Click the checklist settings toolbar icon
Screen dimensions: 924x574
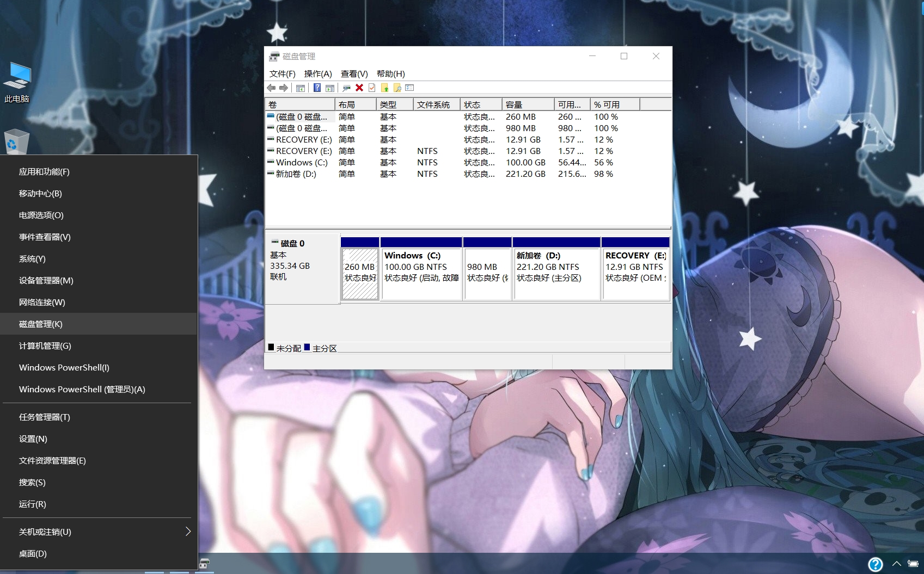[x=410, y=88]
